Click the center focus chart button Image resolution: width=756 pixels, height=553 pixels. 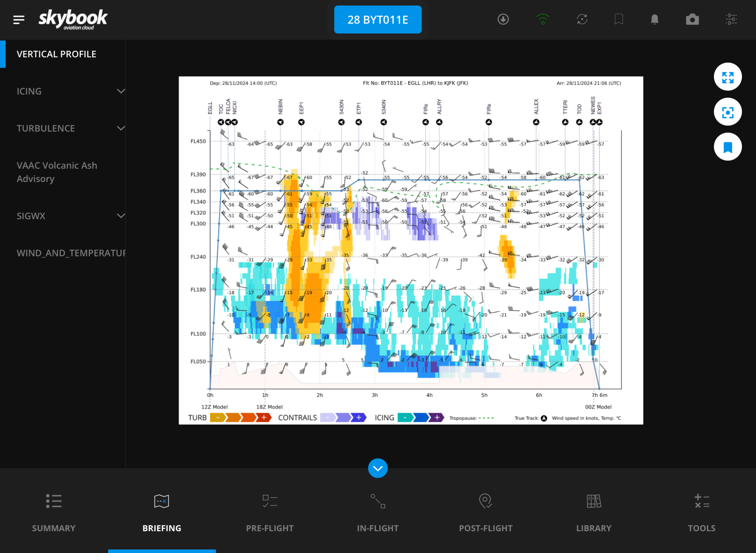[x=728, y=112]
